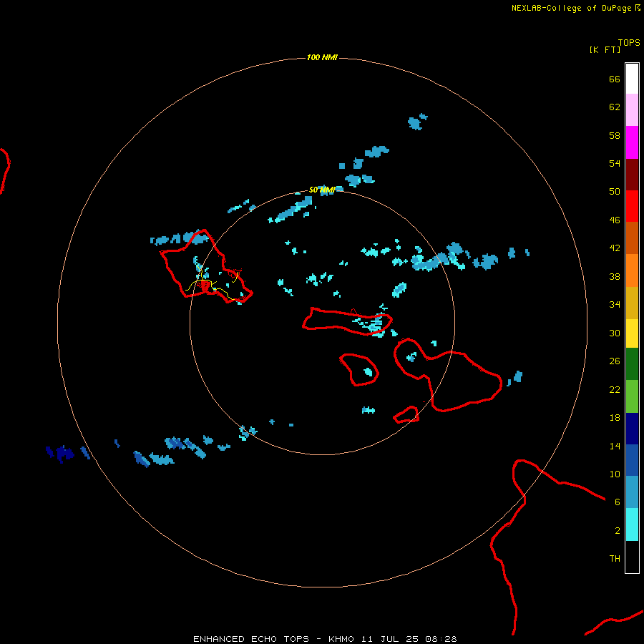Click the 22 legend value label
The image size is (644, 644).
click(615, 390)
